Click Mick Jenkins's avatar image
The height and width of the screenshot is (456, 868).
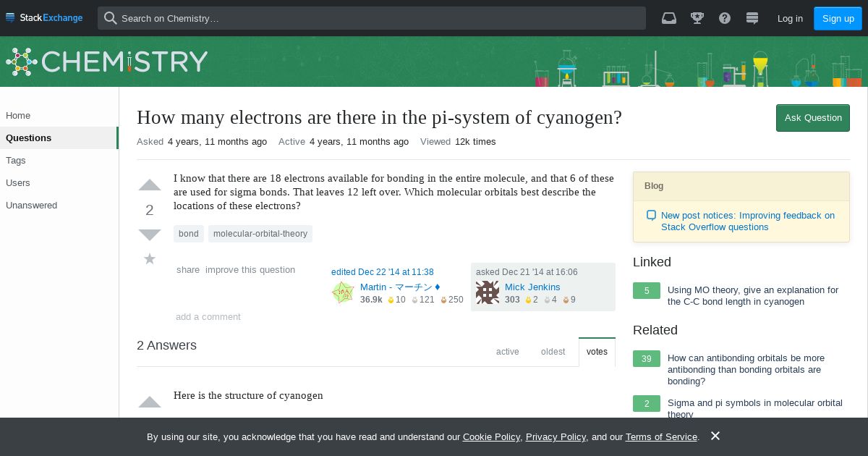[488, 292]
